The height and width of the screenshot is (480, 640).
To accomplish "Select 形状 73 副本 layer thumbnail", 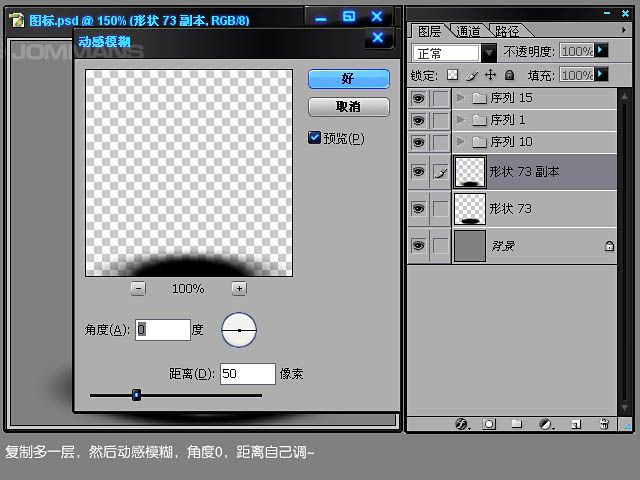I will pyautogui.click(x=470, y=172).
